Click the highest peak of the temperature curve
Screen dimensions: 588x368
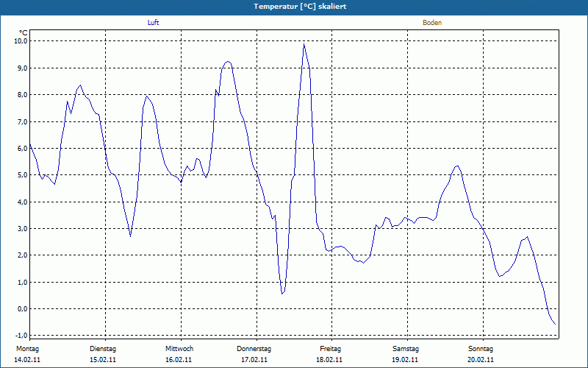(x=304, y=44)
